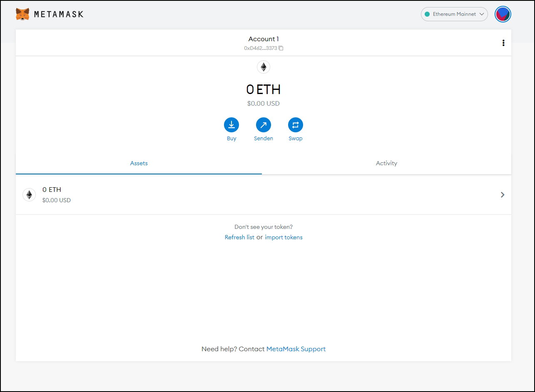
Task: Click the $0.00 USD value in asset row
Action: tap(57, 200)
